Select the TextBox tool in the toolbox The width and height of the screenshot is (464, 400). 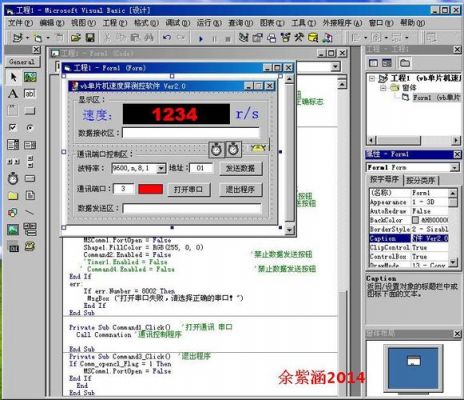pyautogui.click(x=30, y=94)
